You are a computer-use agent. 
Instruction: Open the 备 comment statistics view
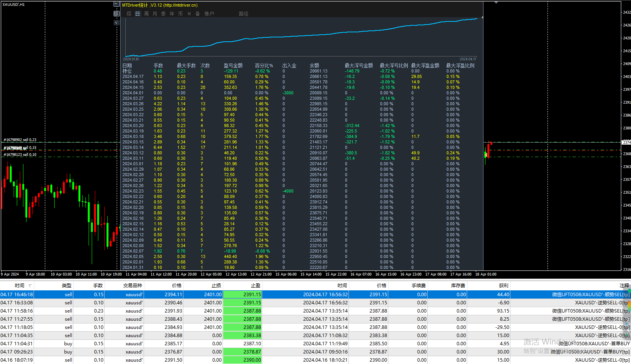click(198, 14)
